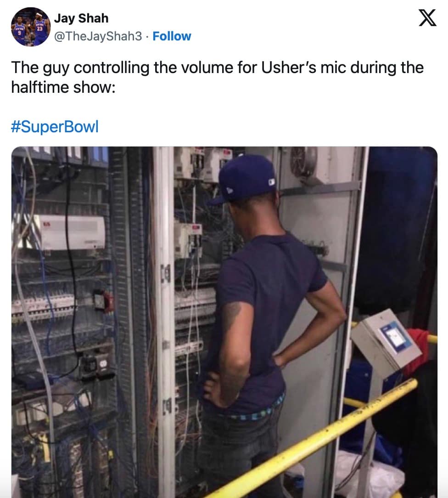448x498 pixels.
Task: Click the Jay Shah display name
Action: [81, 18]
